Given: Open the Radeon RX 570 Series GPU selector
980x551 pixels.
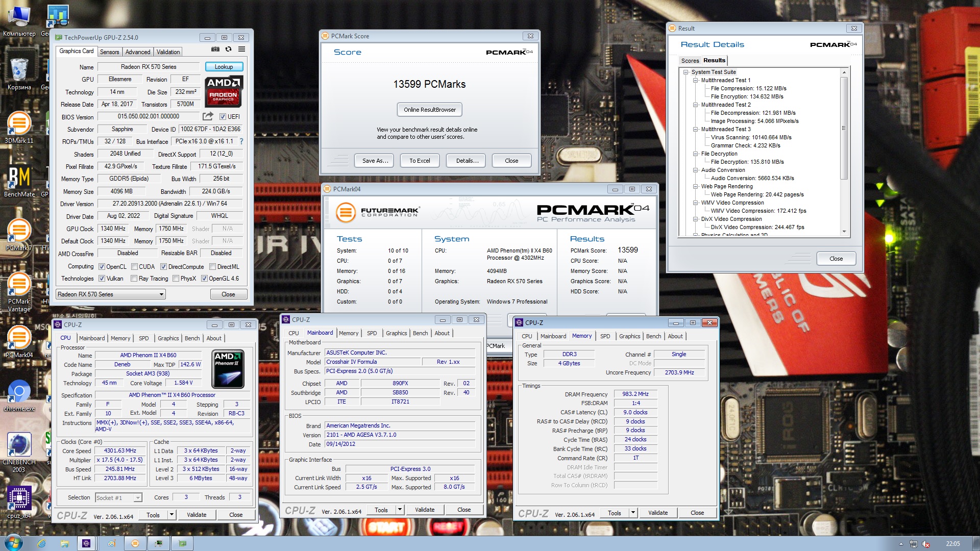Looking at the screenshot, I should point(111,294).
